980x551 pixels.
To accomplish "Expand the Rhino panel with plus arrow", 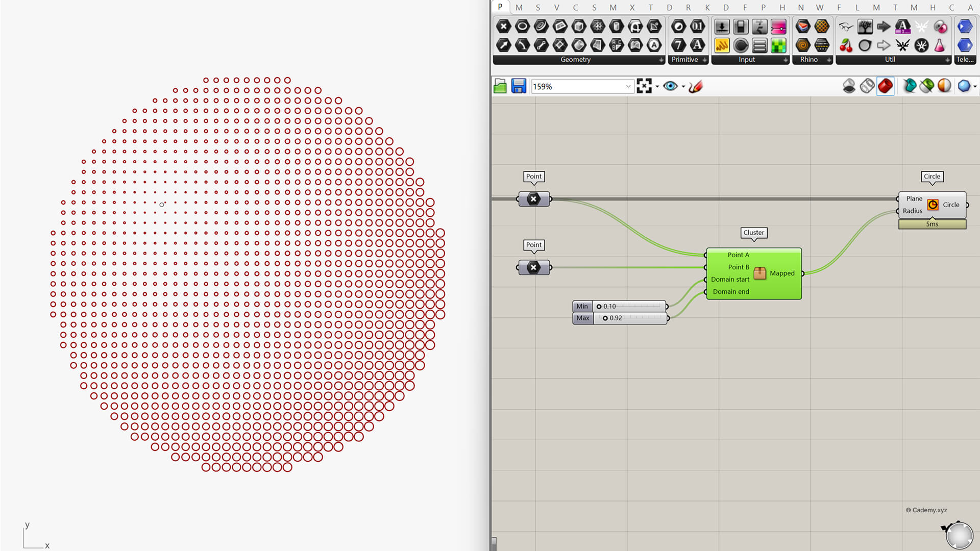I will 829,60.
